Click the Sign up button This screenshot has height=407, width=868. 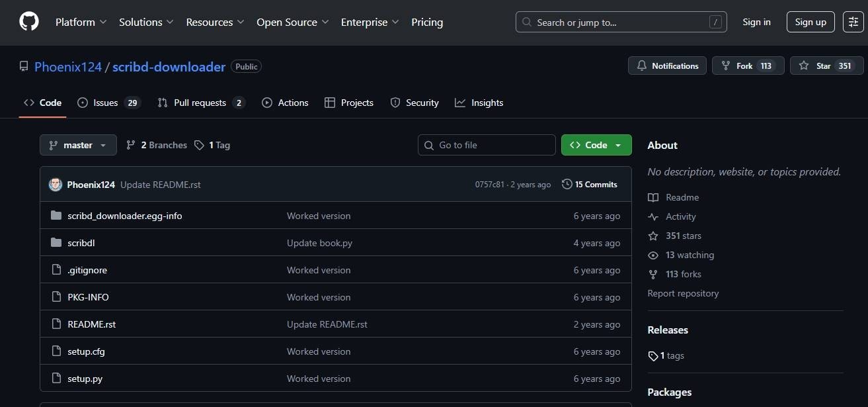(x=810, y=22)
